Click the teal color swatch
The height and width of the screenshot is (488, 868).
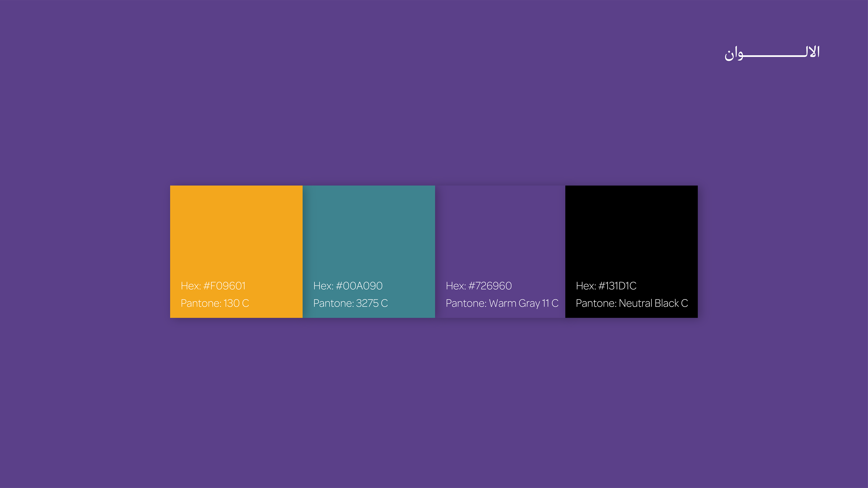point(369,251)
